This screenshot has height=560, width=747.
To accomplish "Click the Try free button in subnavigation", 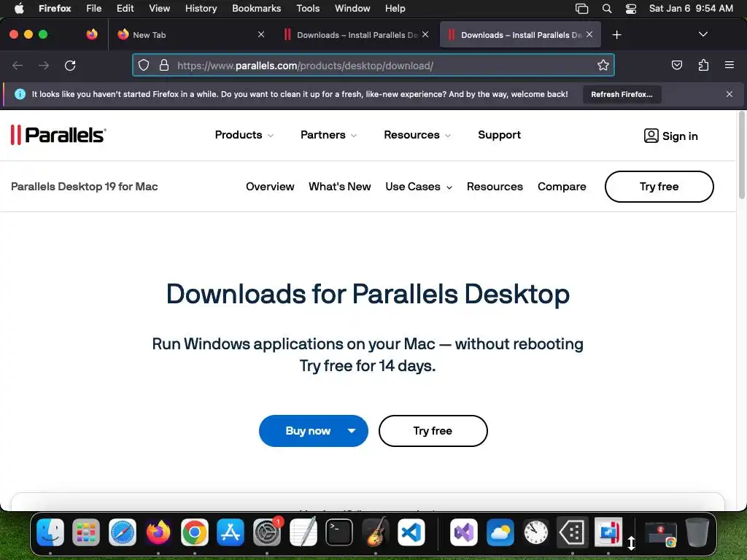I will coord(659,187).
